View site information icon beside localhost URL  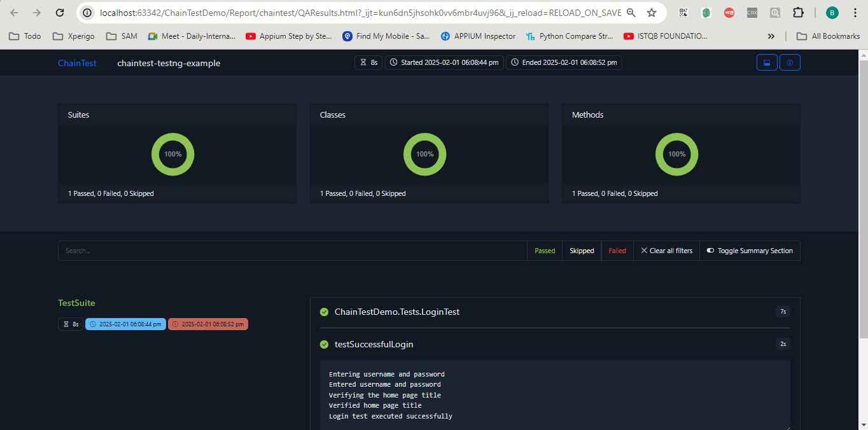pos(88,13)
